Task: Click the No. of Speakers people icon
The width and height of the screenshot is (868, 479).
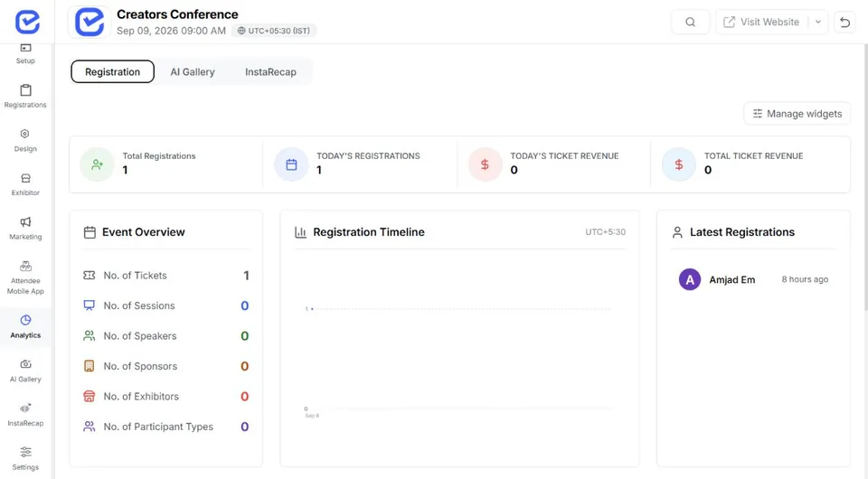Action: click(90, 335)
